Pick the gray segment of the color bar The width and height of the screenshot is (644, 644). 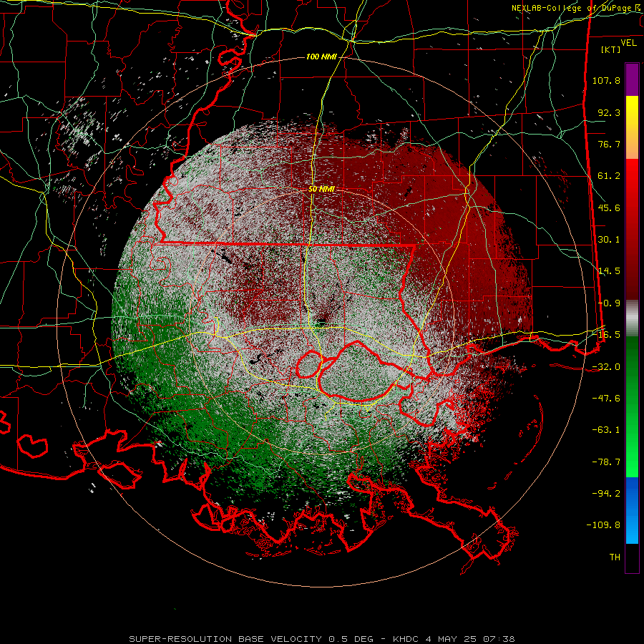[632, 318]
